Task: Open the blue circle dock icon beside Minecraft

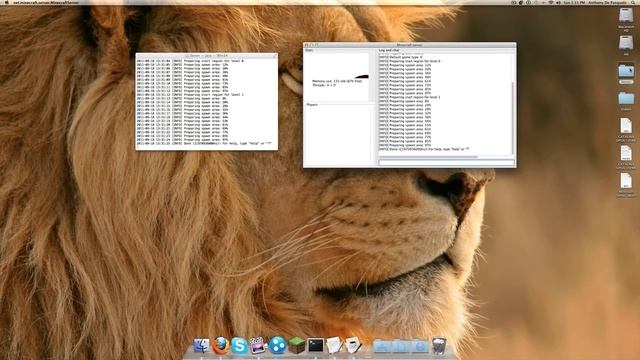Action: coord(278,346)
